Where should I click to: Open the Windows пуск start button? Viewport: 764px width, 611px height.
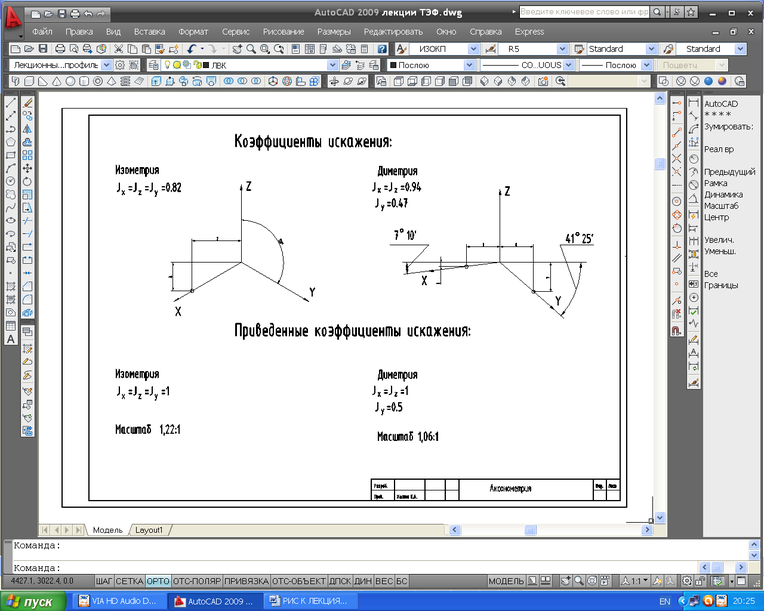coord(33,601)
